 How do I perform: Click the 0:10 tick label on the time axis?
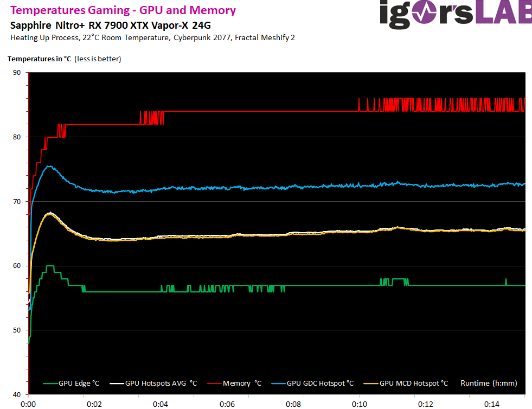[x=360, y=404]
